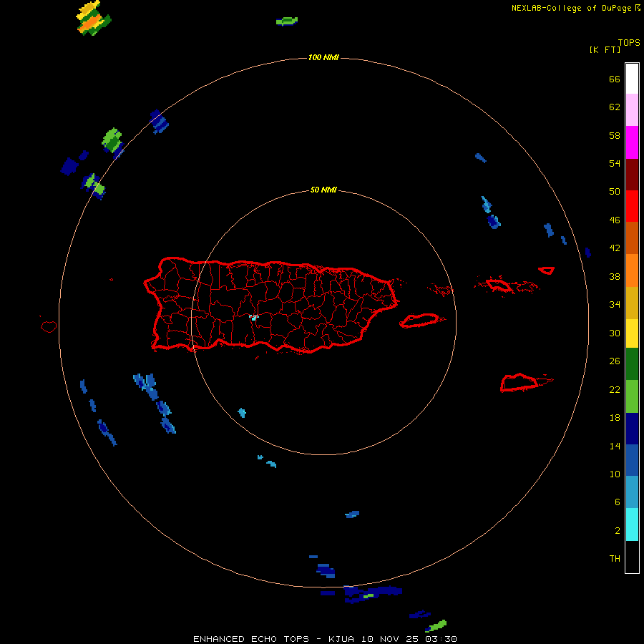Select the navy blue legend swatch
644x644 pixels.
(632, 429)
